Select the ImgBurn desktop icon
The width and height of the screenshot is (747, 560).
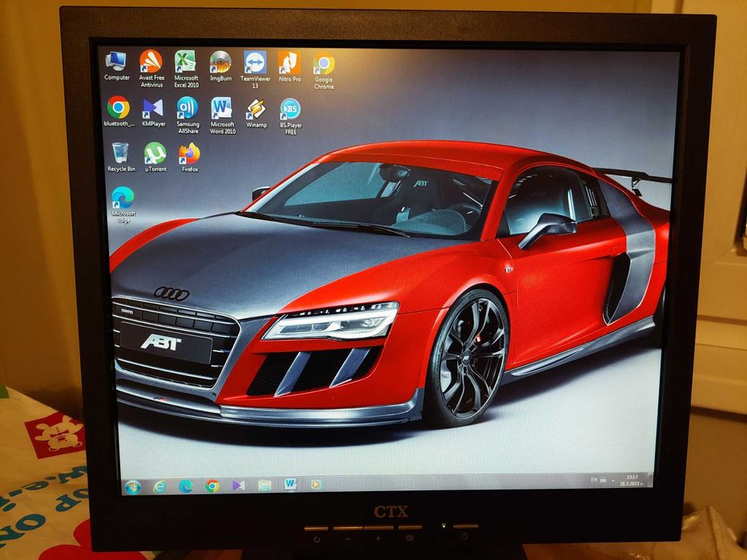[220, 63]
